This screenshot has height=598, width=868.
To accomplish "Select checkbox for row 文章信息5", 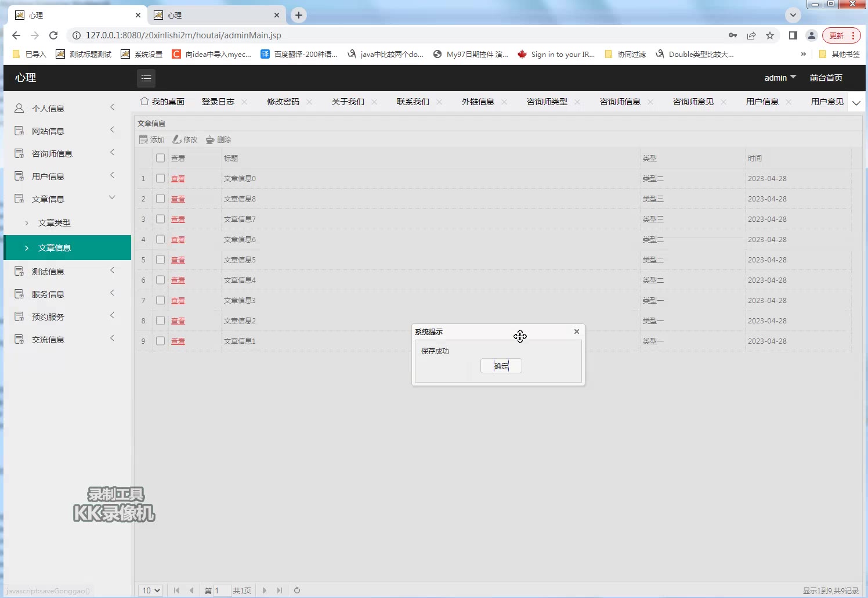I will (160, 260).
